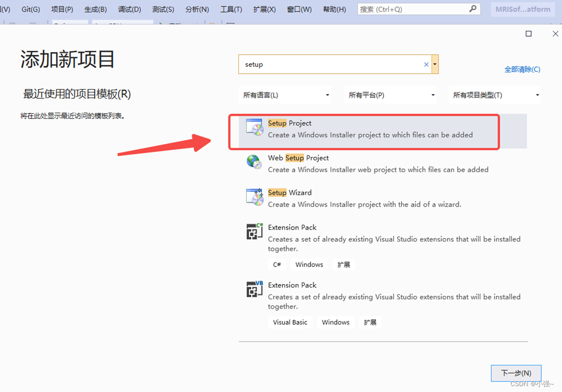
Task: Open the 工具(T) tools menu
Action: 231,10
